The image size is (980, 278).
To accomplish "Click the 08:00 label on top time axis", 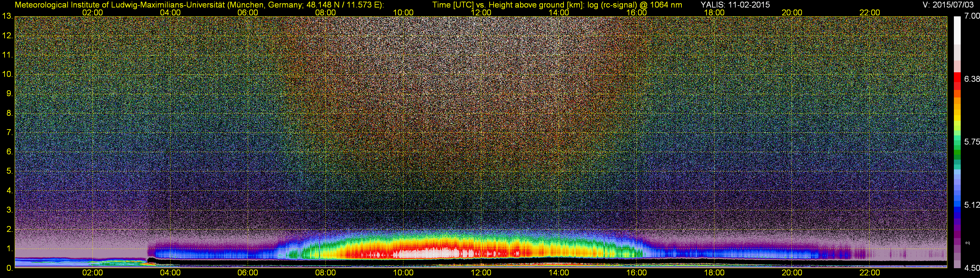I will point(326,12).
